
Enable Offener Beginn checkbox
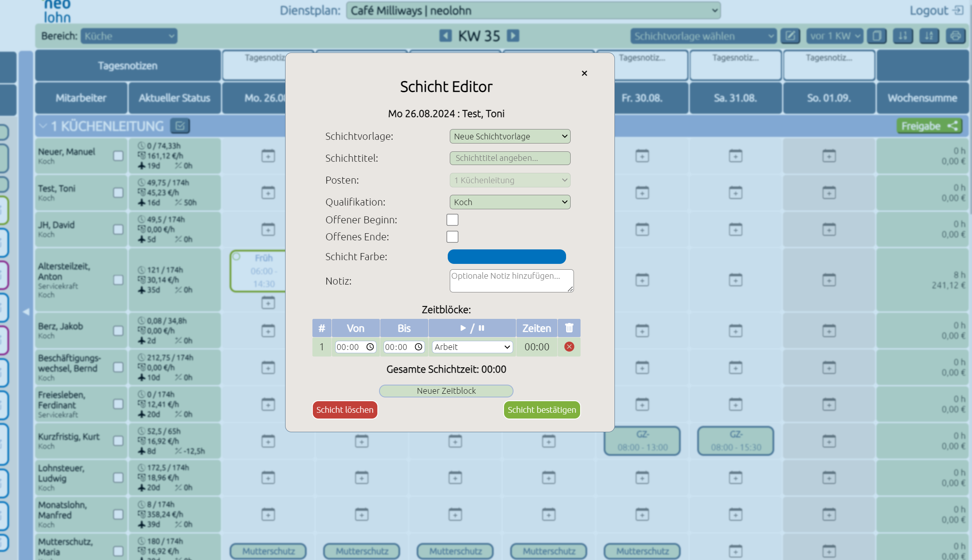click(x=452, y=220)
